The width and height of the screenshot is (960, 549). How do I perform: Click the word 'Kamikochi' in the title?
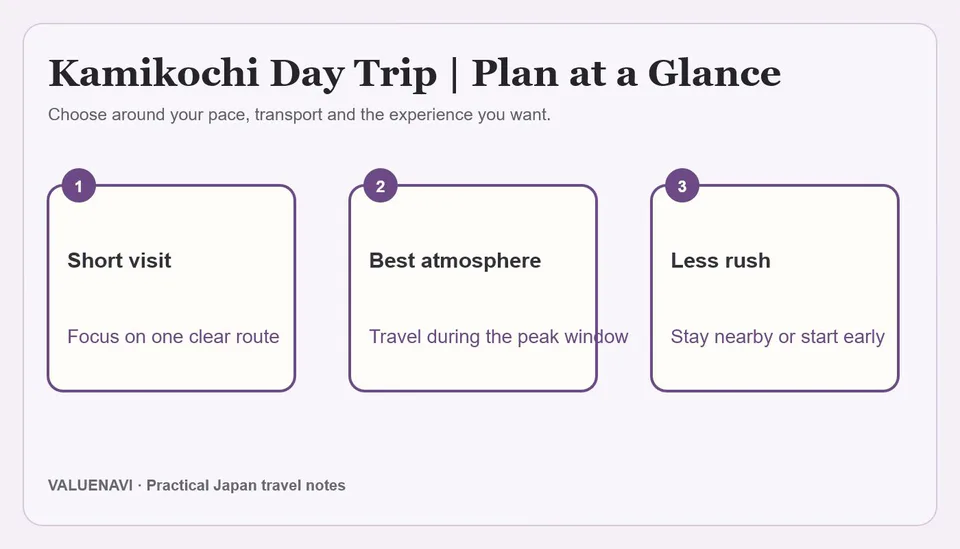(x=154, y=73)
